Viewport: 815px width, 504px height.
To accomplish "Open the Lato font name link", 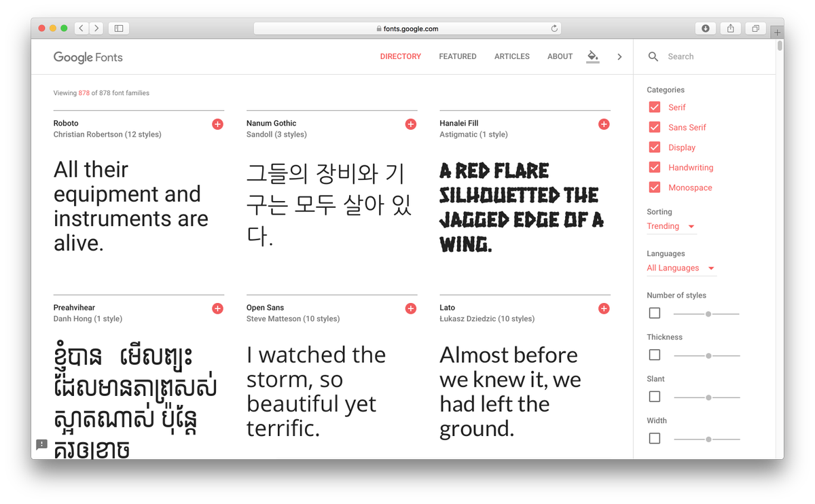I will coord(448,308).
